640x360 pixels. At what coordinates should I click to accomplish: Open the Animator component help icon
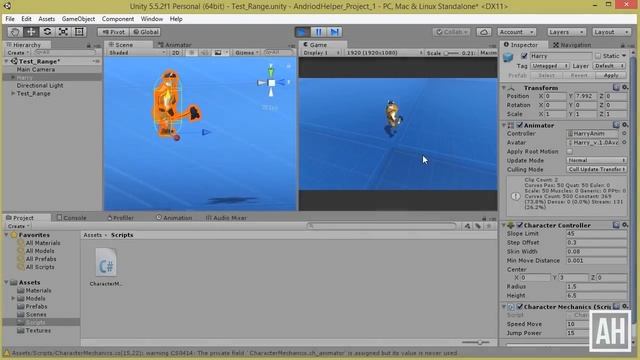[616, 125]
